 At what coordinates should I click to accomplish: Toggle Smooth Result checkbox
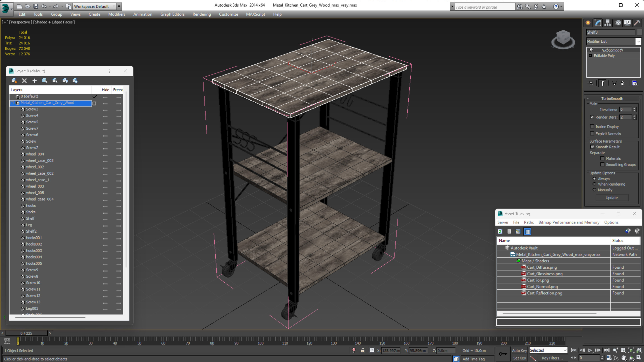[592, 147]
